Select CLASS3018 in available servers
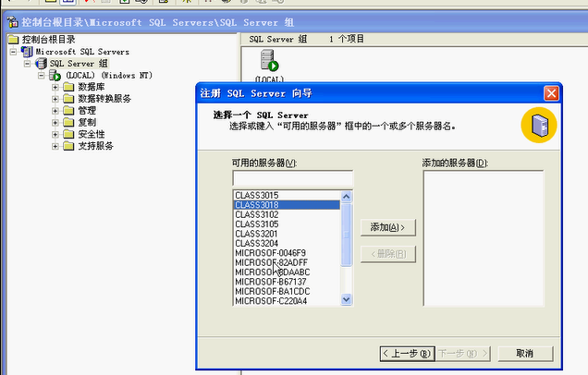 point(287,205)
